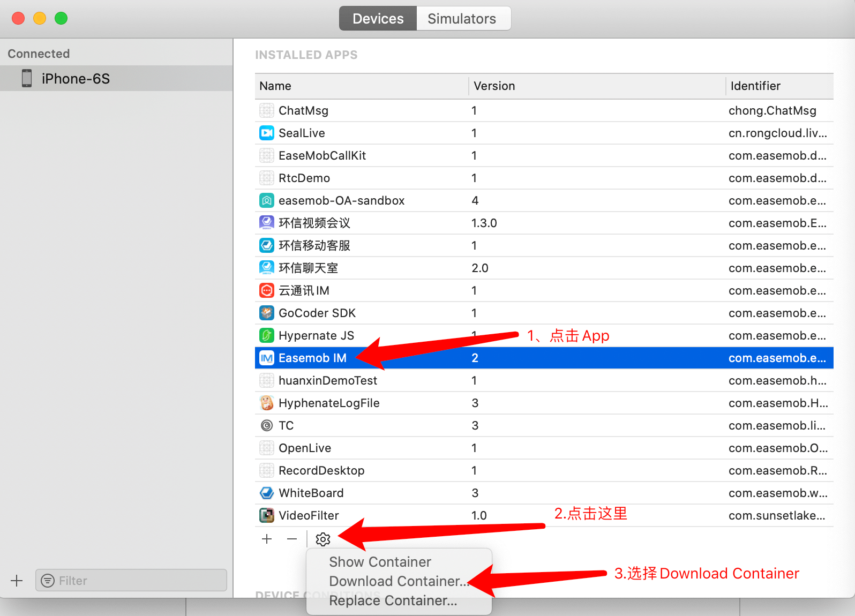Choose Download Container… from the menu

coord(397,581)
